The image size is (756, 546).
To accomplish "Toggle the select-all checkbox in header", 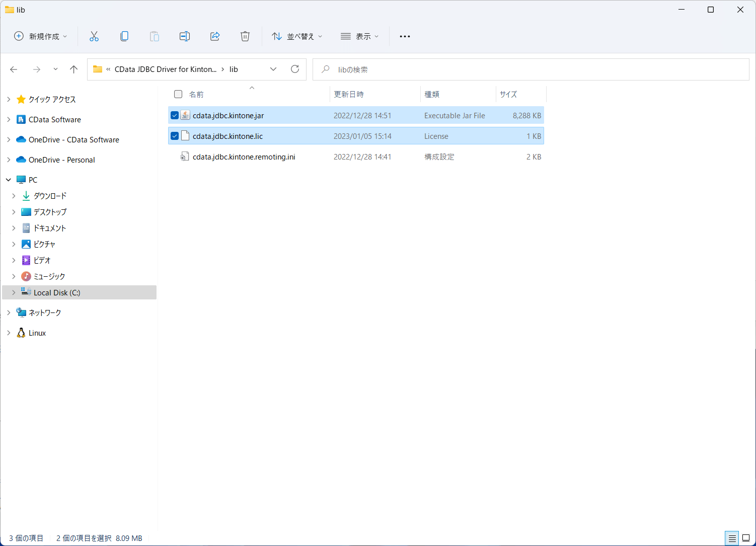I will pos(178,94).
